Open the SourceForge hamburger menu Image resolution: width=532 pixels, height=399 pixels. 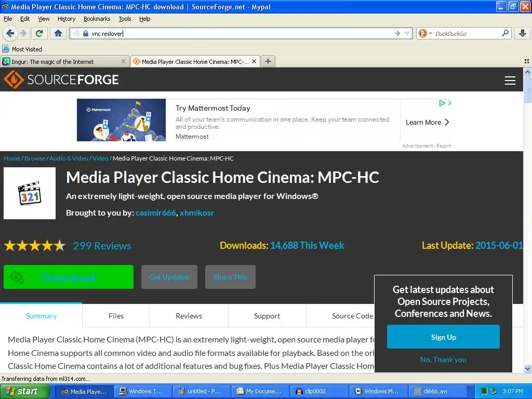coord(510,81)
